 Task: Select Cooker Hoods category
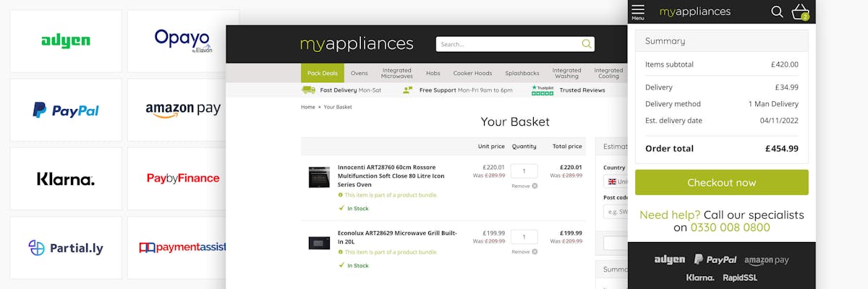pos(472,73)
